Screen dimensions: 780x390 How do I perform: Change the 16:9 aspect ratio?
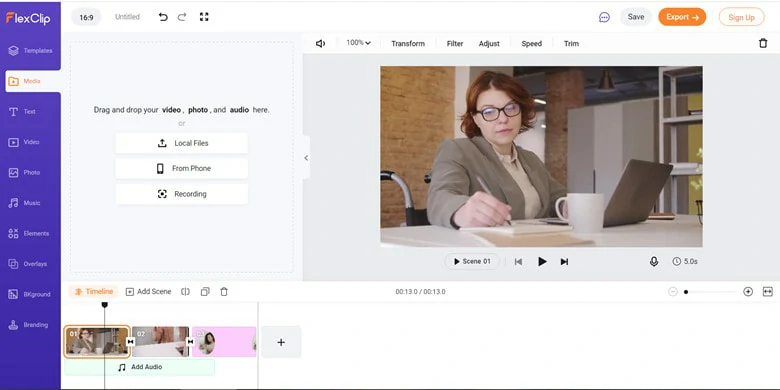coord(87,17)
